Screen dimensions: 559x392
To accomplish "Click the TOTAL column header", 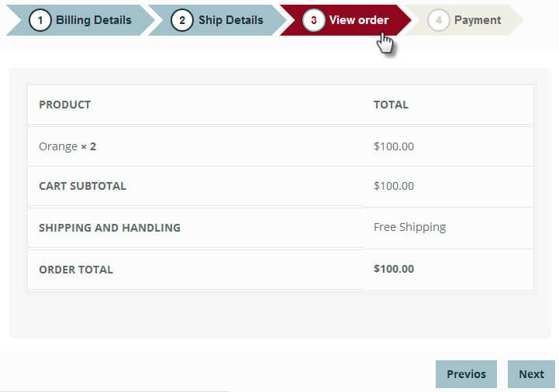I will pos(391,105).
